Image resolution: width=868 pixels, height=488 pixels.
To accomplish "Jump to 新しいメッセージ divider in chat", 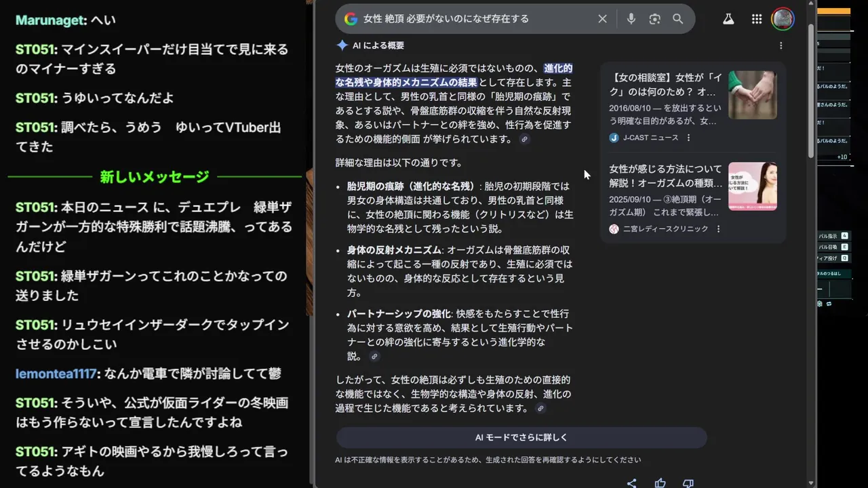I will click(155, 177).
